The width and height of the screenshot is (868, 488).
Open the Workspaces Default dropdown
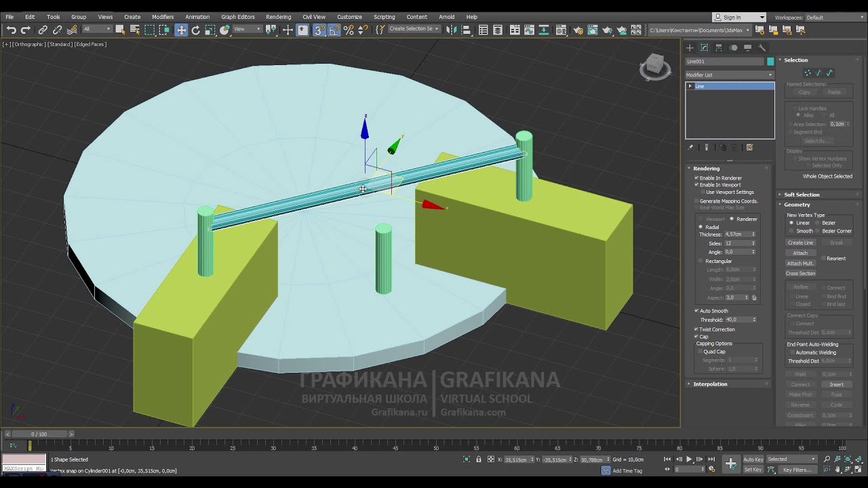835,18
